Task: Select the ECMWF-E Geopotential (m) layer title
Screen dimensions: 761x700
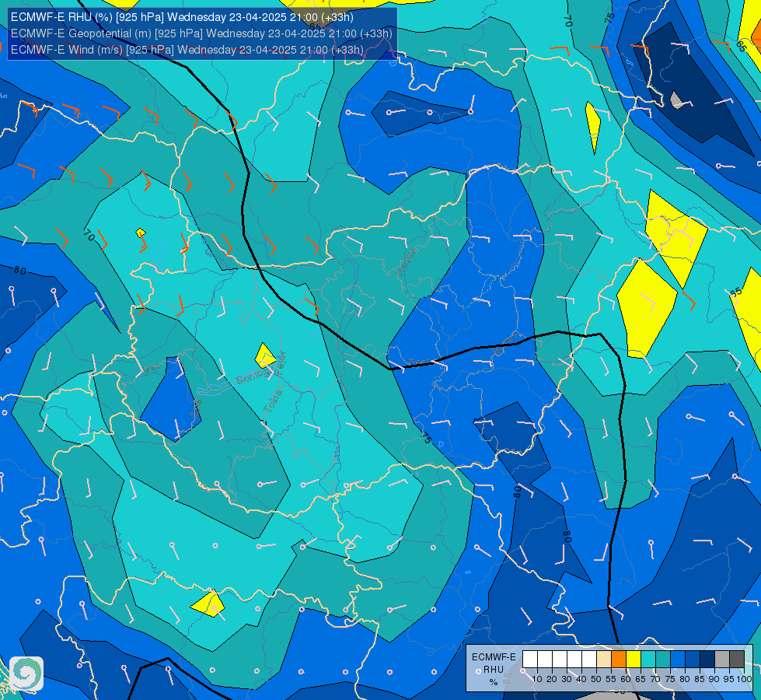Action: pos(201,33)
